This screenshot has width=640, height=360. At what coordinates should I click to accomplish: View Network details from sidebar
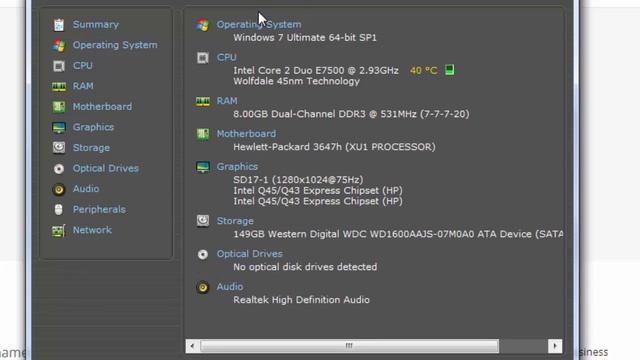click(92, 230)
